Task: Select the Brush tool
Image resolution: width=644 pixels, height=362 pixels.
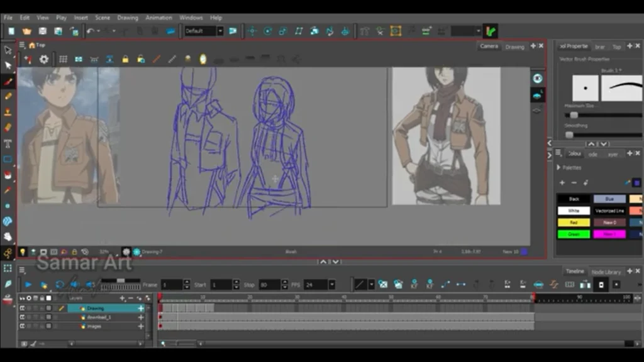Action: pos(8,80)
